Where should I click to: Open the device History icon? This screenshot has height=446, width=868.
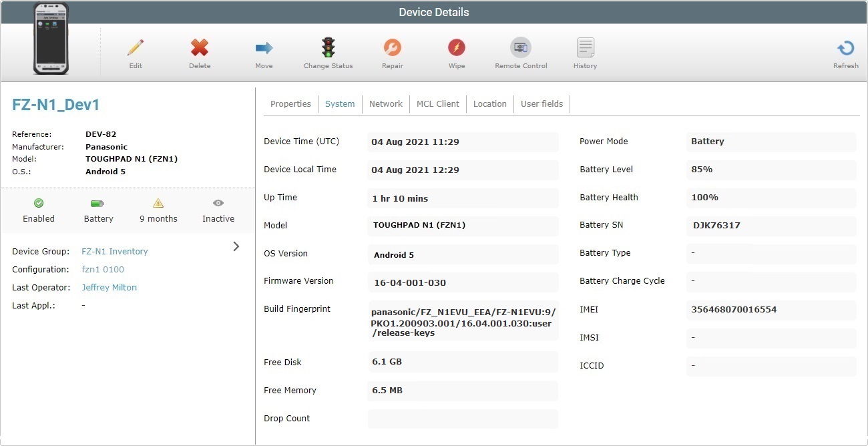point(585,48)
